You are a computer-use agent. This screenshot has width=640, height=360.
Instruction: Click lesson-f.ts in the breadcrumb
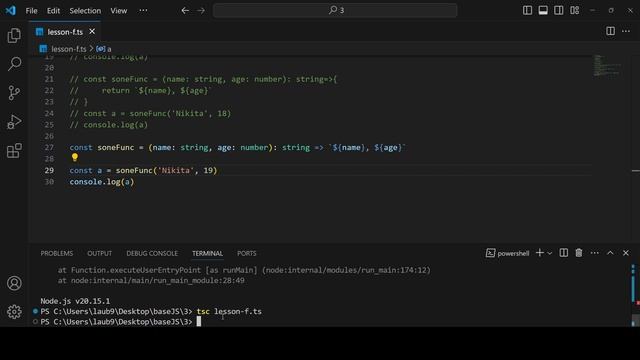click(x=69, y=49)
